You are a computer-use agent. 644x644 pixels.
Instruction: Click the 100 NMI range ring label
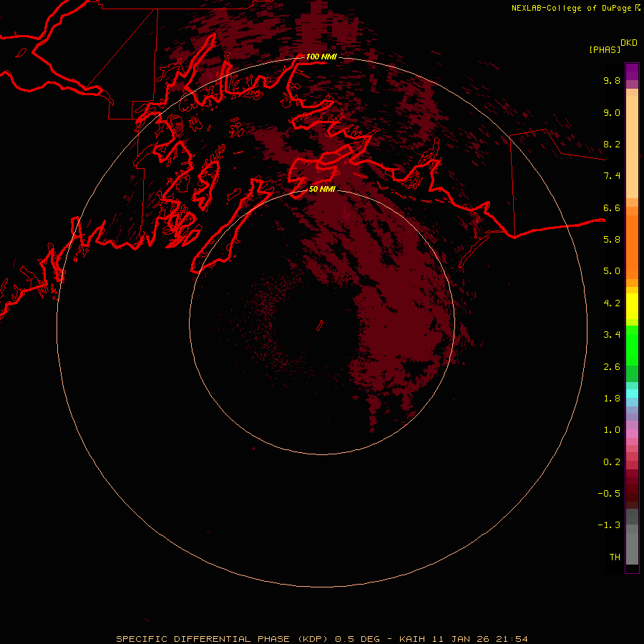coord(321,57)
